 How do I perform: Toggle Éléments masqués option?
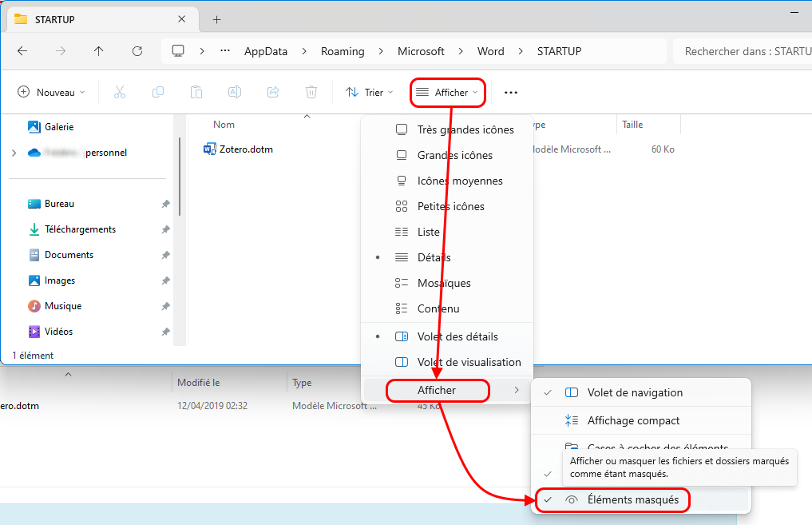[x=632, y=500]
